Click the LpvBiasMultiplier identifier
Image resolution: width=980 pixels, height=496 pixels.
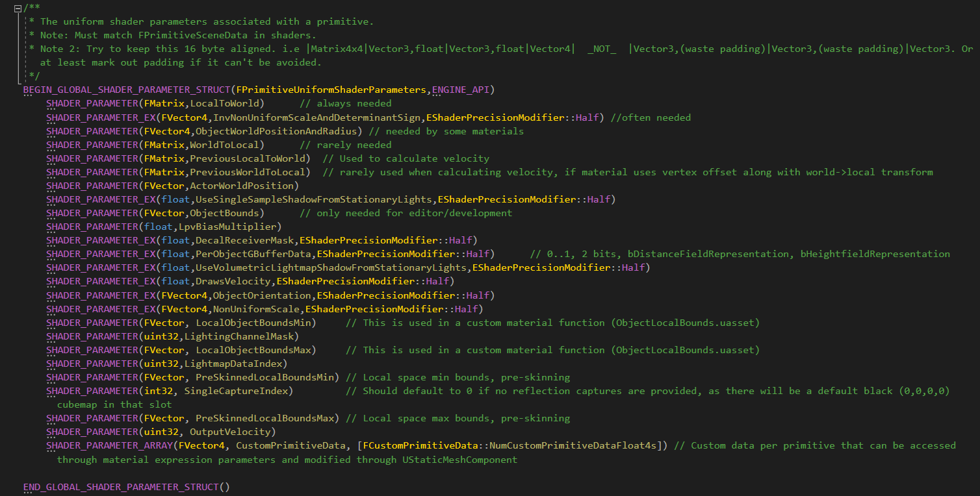[x=227, y=227]
